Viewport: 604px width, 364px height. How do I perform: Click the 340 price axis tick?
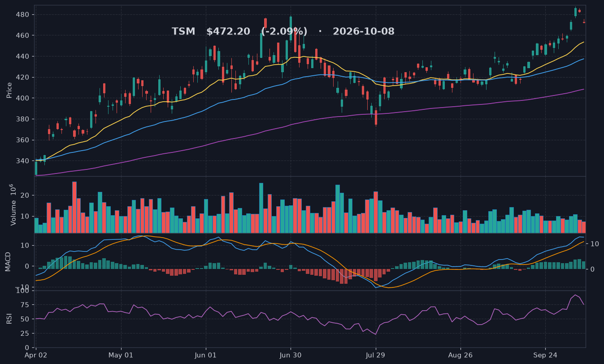(x=22, y=161)
